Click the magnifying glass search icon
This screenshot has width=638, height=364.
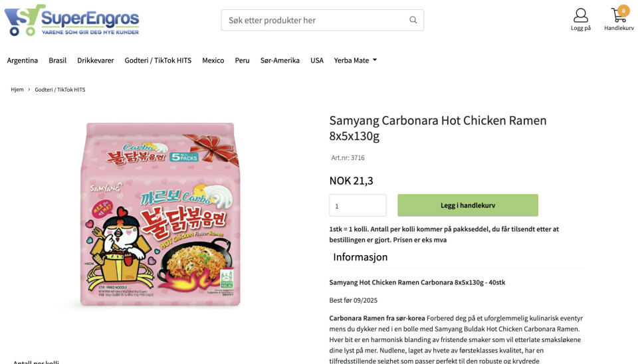[413, 20]
